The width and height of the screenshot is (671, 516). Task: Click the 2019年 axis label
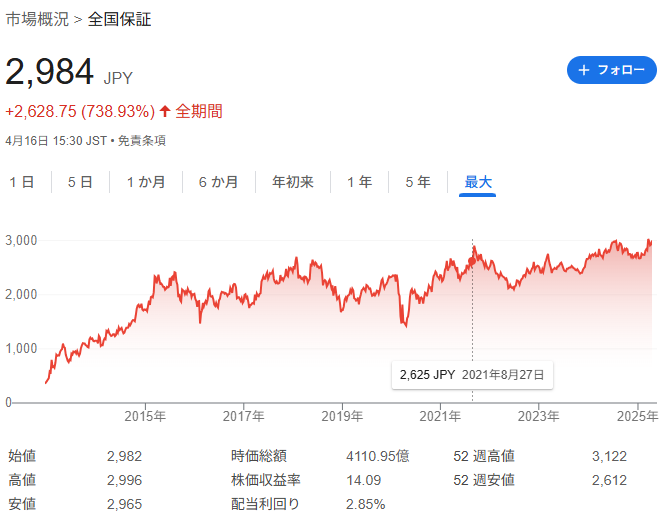coord(342,416)
